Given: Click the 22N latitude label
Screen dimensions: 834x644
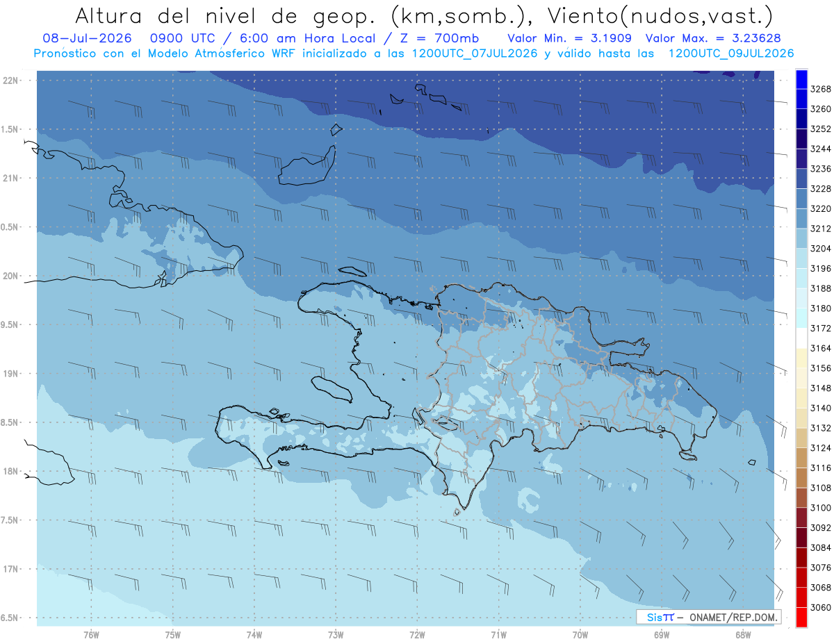Looking at the screenshot, I should tap(10, 80).
